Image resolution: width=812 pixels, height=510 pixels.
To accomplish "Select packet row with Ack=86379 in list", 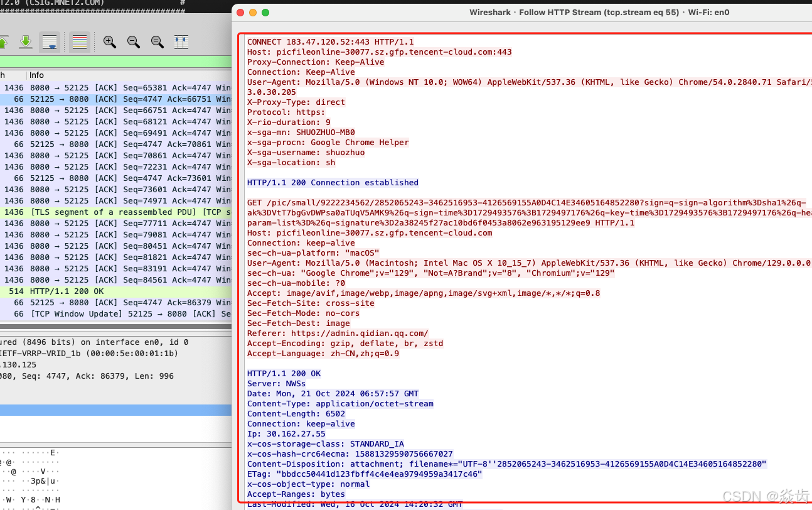I will pos(115,303).
